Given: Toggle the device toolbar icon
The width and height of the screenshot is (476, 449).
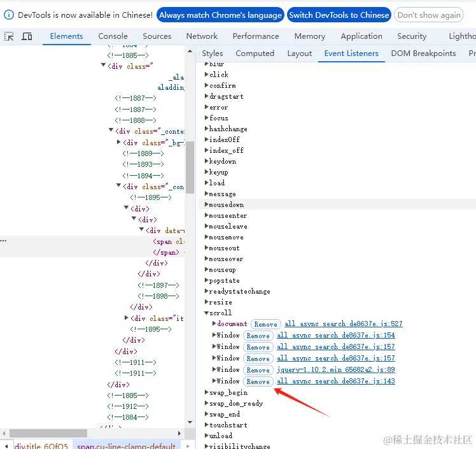Looking at the screenshot, I should [x=27, y=36].
